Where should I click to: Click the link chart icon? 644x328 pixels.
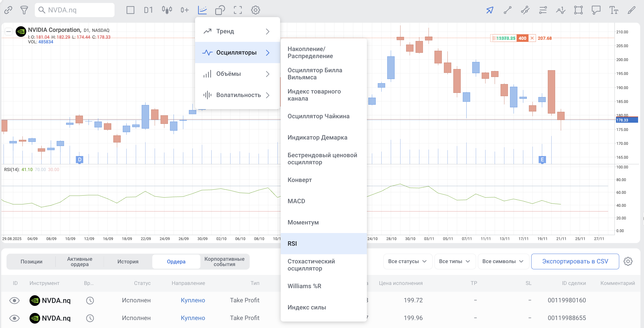click(8, 10)
